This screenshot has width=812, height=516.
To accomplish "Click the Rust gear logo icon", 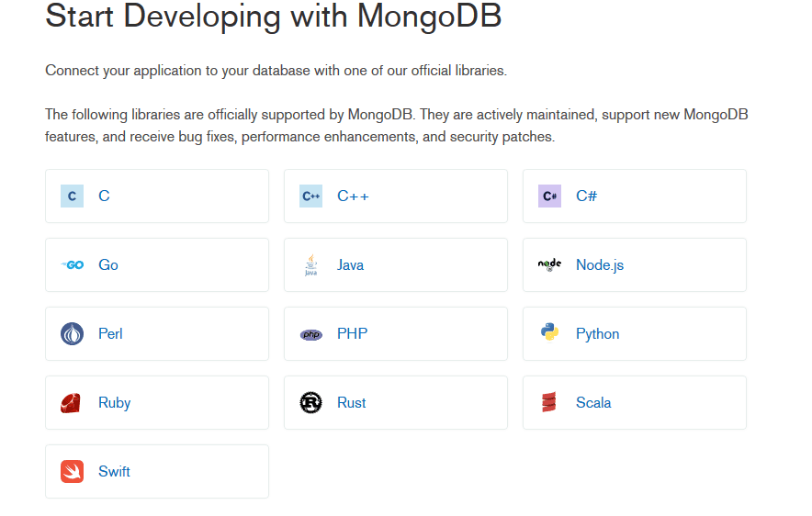I will [x=310, y=402].
